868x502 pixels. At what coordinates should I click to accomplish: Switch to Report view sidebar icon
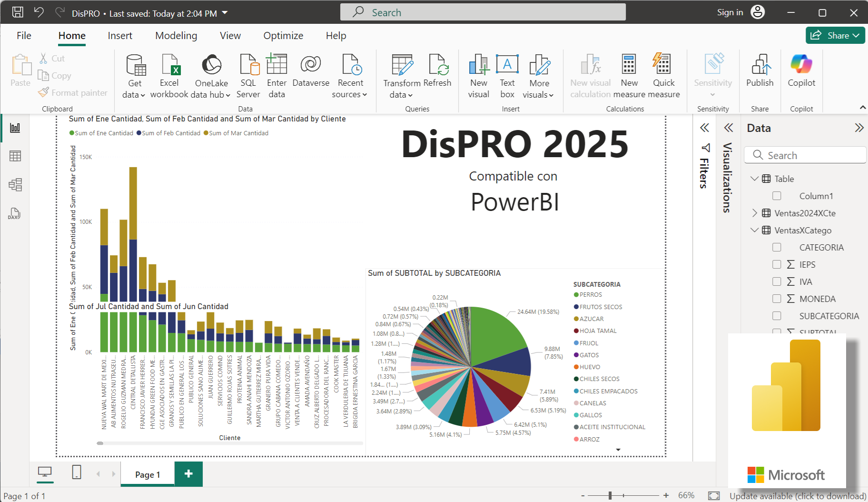[15, 128]
